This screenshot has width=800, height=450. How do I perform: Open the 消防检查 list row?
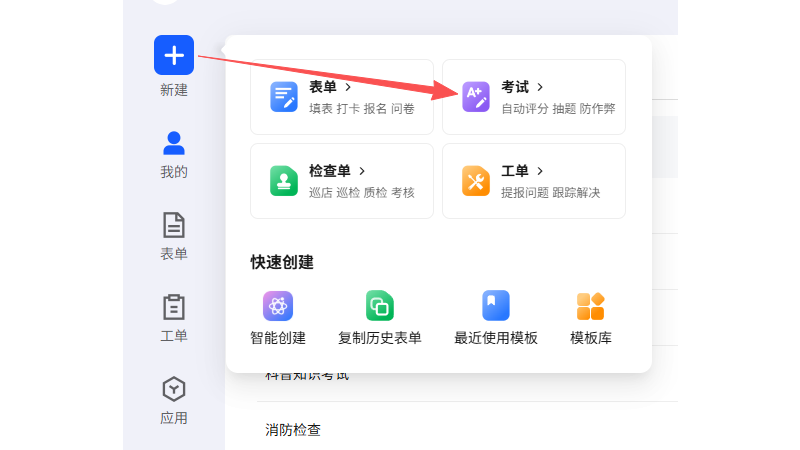[x=467, y=430]
